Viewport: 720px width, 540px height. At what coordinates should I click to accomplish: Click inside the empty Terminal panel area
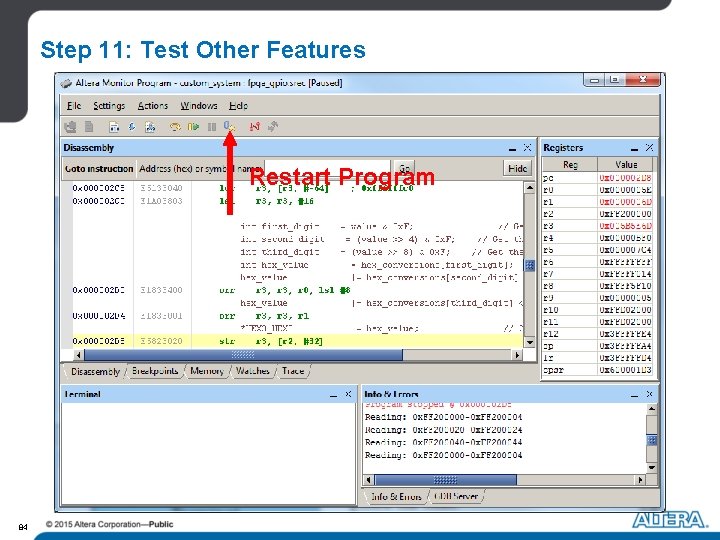tap(209, 454)
